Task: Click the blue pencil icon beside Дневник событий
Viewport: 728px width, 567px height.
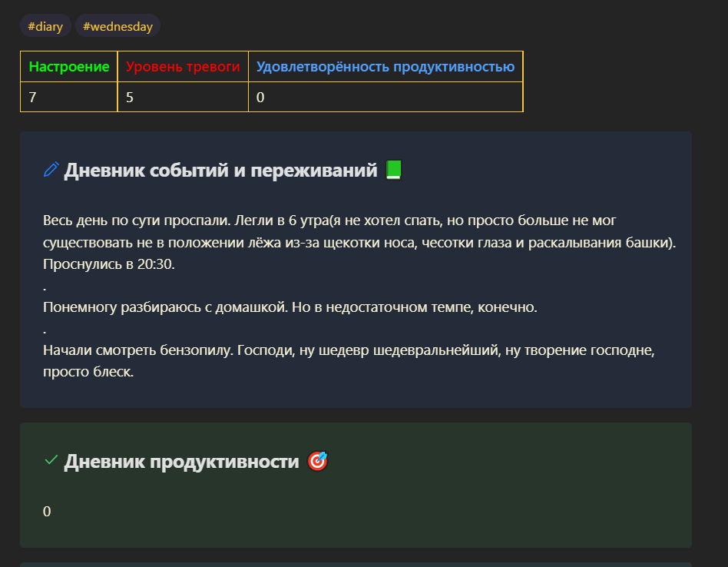Action: (51, 170)
